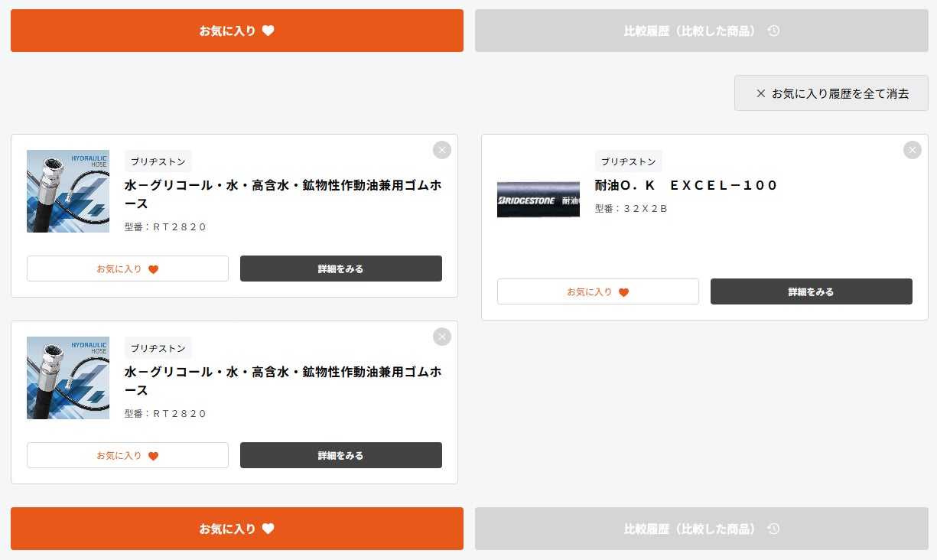The width and height of the screenshot is (937, 560).
Task: Open the 耐油O.K EXCEL-100 product title
Action: pos(686,185)
